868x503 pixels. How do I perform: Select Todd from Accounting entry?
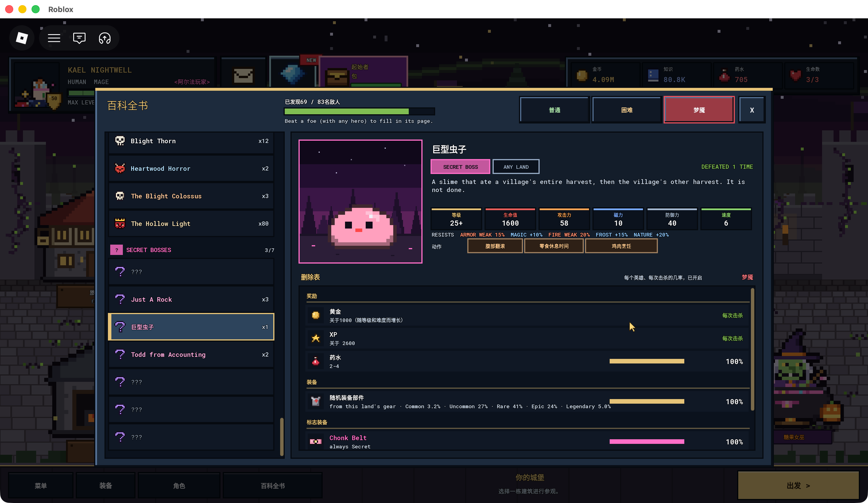coord(191,355)
